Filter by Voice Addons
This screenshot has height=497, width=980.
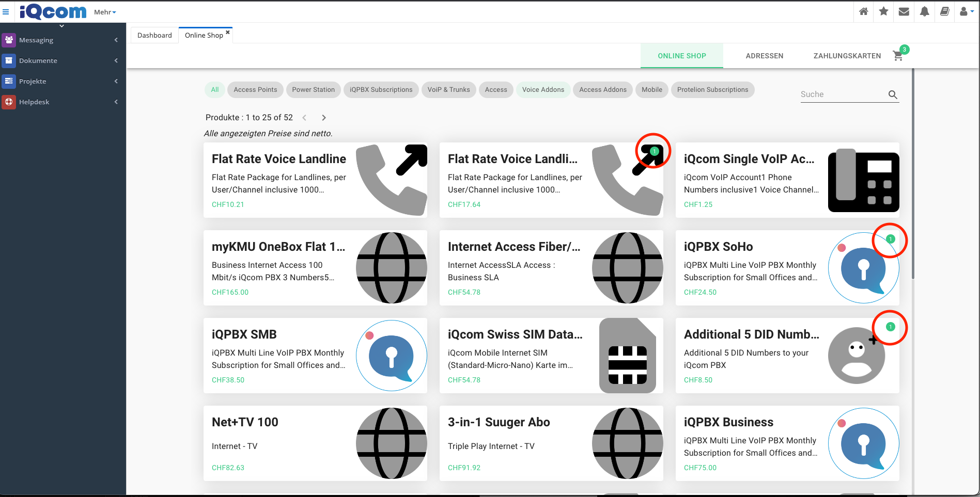[543, 90]
